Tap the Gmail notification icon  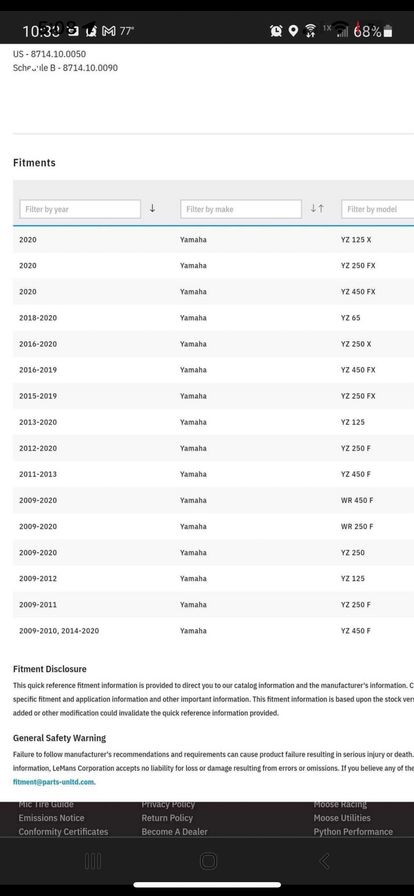[x=109, y=31]
